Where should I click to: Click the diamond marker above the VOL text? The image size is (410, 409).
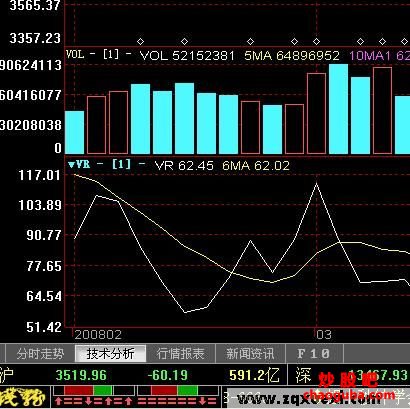[x=141, y=42]
